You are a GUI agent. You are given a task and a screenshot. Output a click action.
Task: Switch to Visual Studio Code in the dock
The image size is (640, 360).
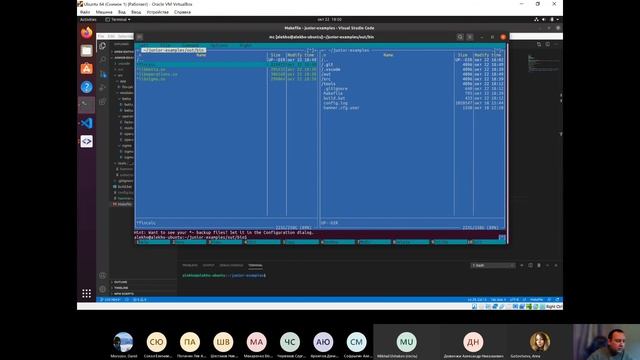pyautogui.click(x=87, y=123)
